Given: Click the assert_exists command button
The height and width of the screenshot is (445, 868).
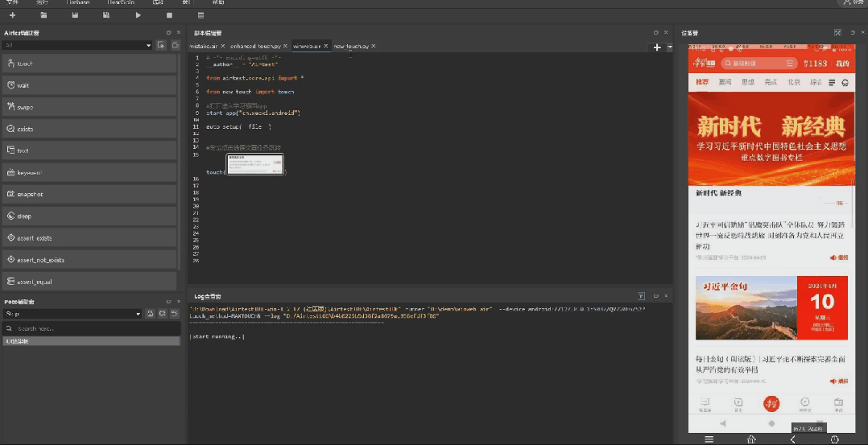Looking at the screenshot, I should pyautogui.click(x=89, y=238).
